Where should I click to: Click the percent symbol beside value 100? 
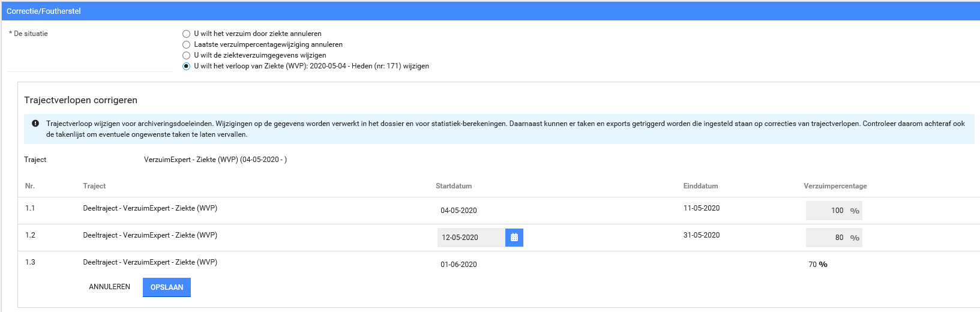(855, 211)
